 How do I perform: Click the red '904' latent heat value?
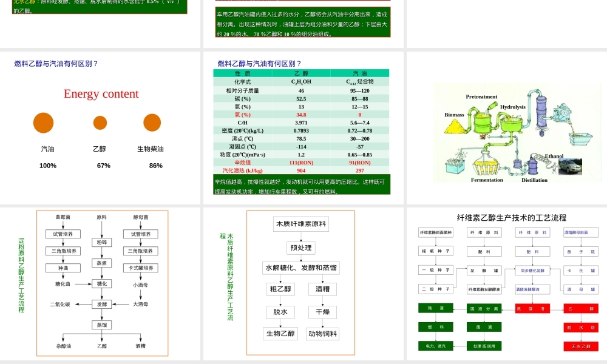pos(301,170)
